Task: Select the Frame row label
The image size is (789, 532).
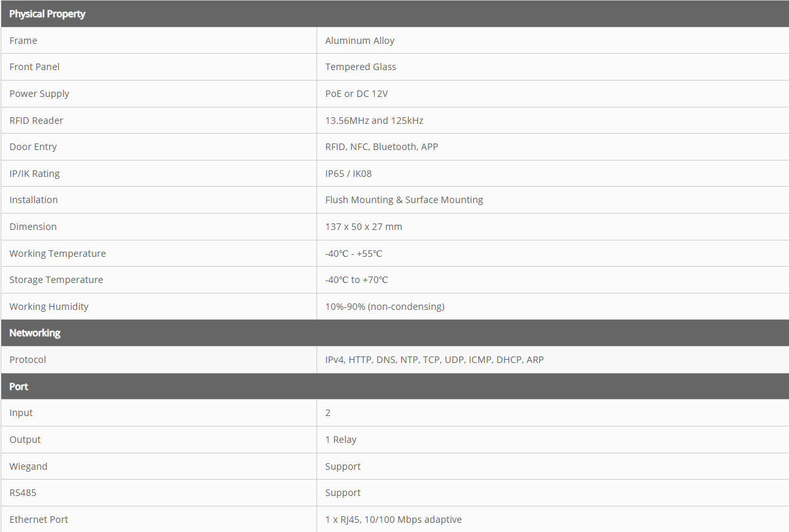Action: 24,41
